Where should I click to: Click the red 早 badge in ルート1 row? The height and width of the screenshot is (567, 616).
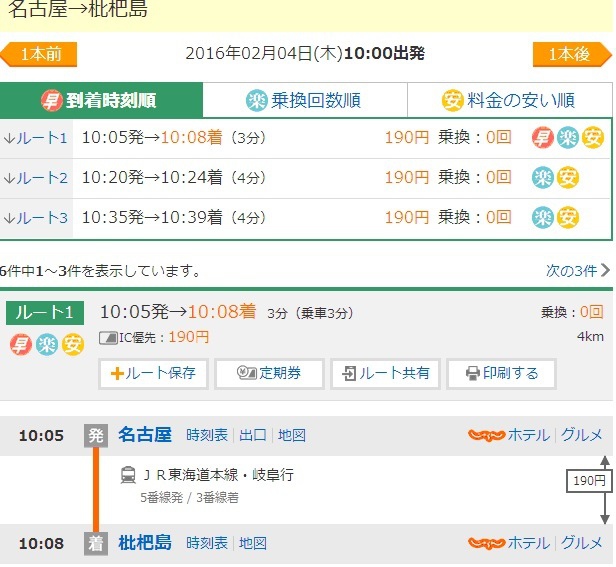point(543,138)
